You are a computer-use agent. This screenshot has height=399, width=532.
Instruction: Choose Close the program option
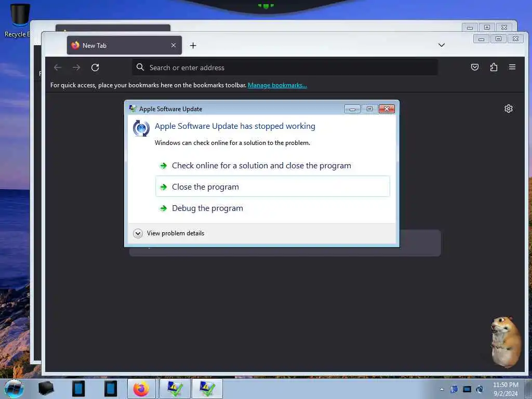point(272,187)
